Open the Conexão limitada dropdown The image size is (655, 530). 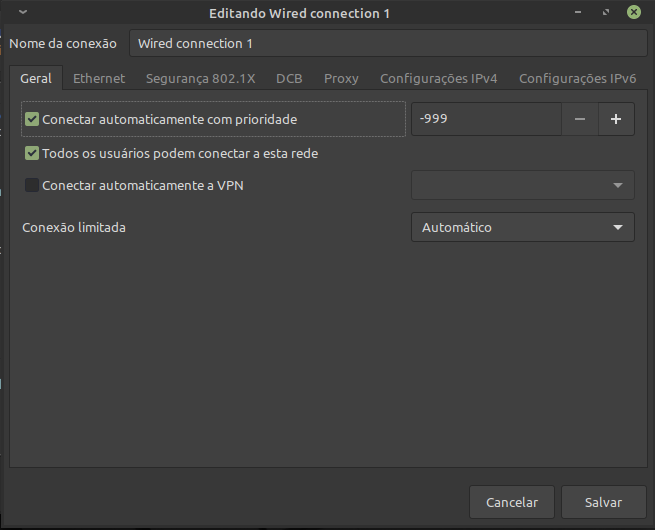coord(522,227)
